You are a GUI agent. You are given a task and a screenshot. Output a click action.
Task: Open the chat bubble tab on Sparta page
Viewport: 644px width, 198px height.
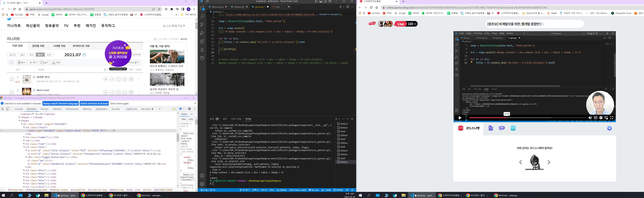(x=502, y=128)
